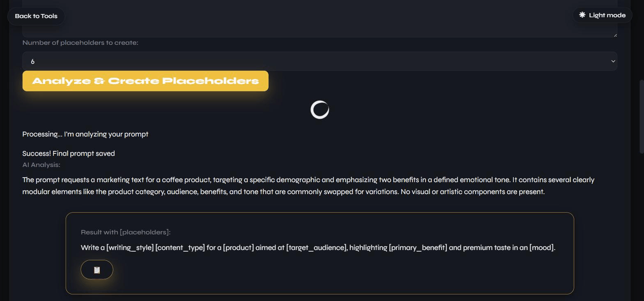
Task: Click the "AI Analysis:" label
Action: (x=41, y=165)
